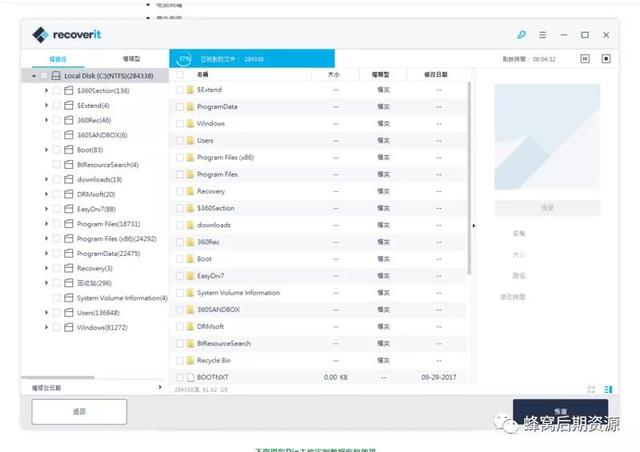Viewport: 640px width, 452px height.
Task: Select the Recovery(3) tree item
Action: (95, 268)
